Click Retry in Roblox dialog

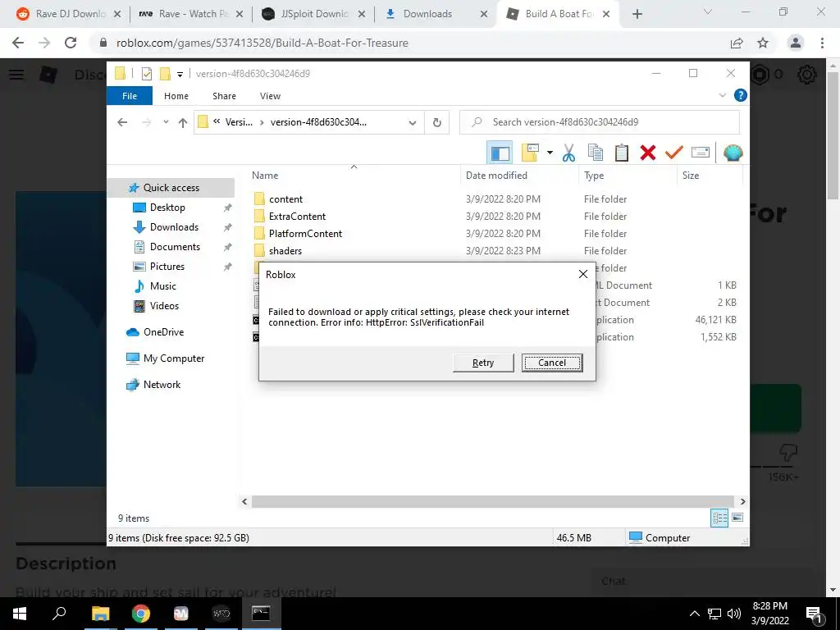click(483, 363)
